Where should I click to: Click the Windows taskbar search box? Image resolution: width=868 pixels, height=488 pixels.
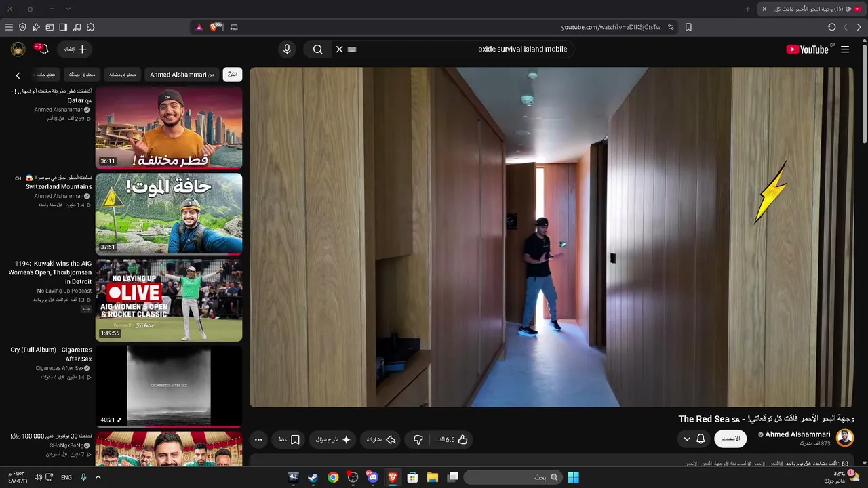(513, 477)
